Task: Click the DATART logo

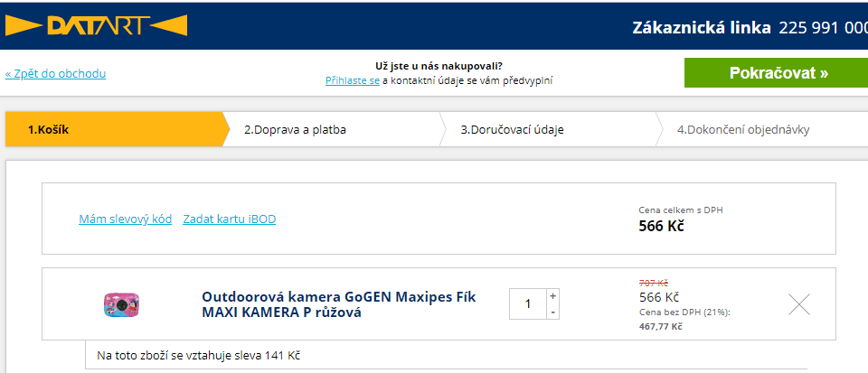Action: (x=96, y=25)
